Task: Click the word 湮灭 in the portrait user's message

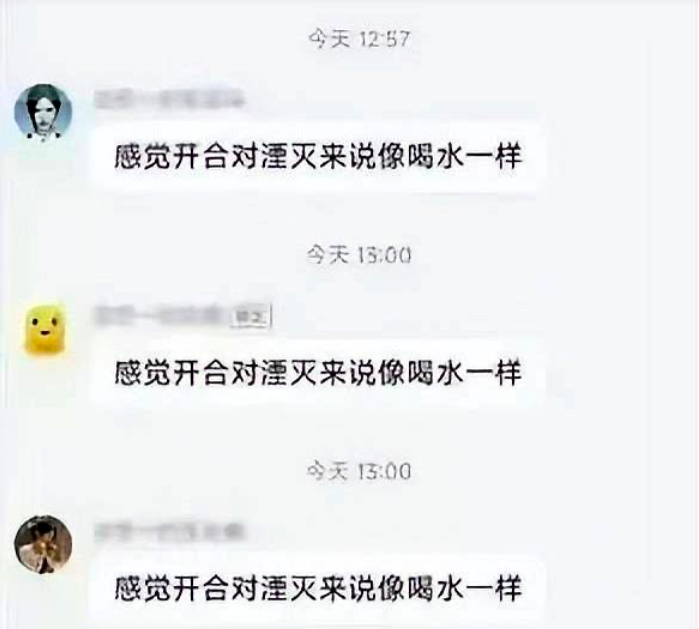Action: [289, 157]
